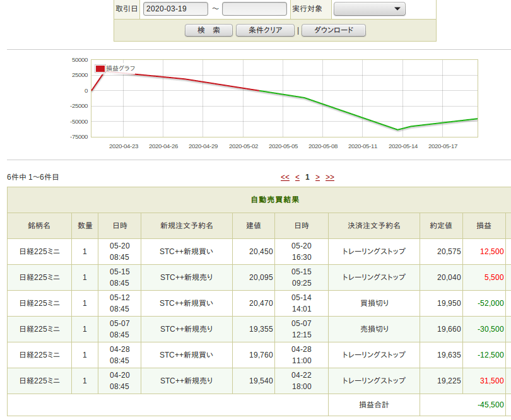This screenshot has width=511, height=420.
Task: Click the start date field showing 2020-03-19
Action: (x=175, y=9)
